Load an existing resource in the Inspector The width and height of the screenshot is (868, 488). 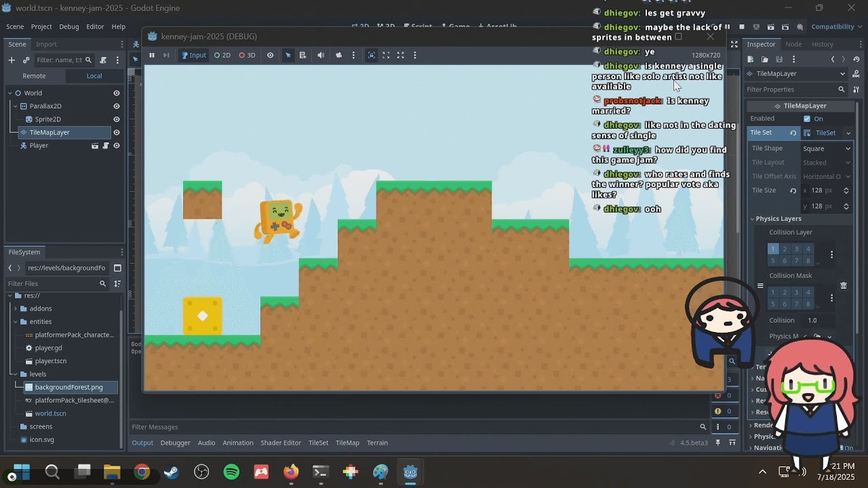coord(765,60)
